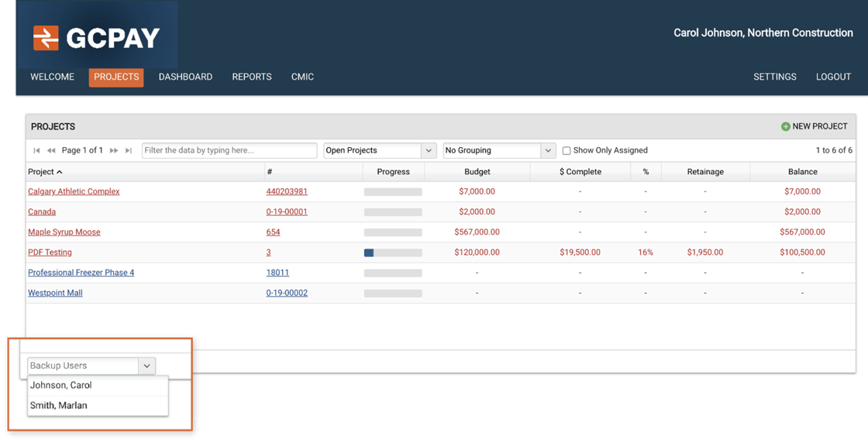Click PDF Testing progress bar

pos(393,252)
